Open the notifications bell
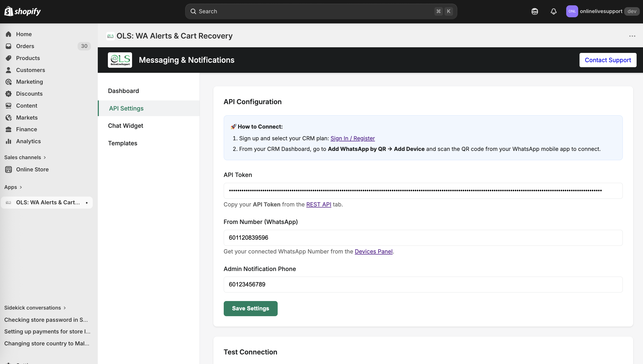The image size is (643, 364). pyautogui.click(x=553, y=11)
